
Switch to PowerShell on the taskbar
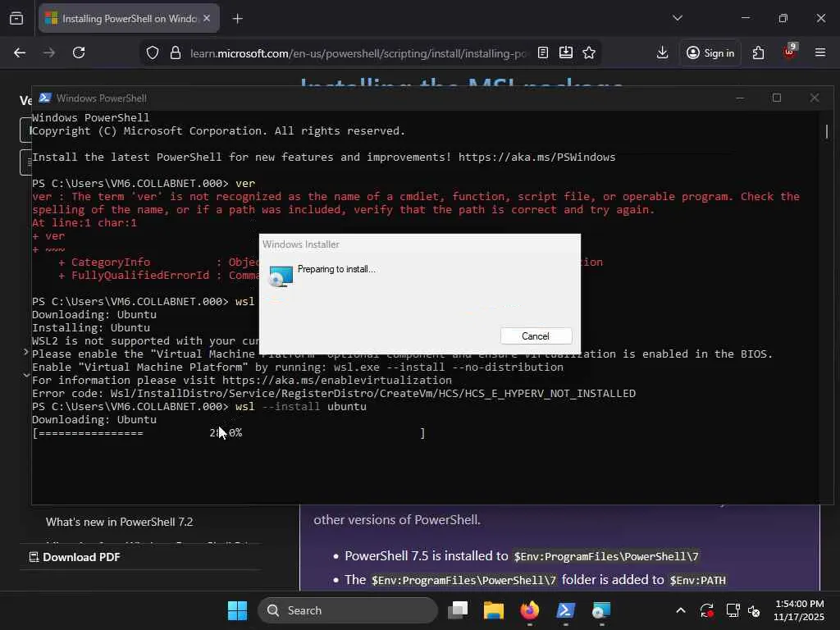coord(566,610)
